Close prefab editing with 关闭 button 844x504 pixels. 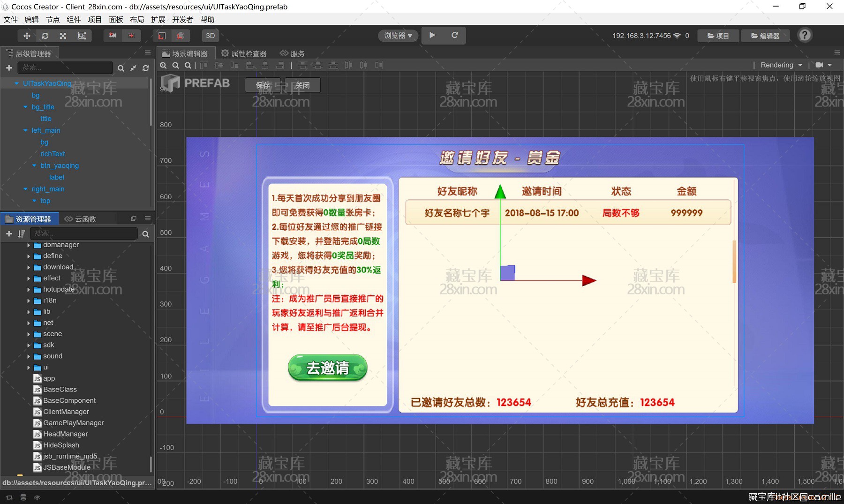tap(302, 85)
